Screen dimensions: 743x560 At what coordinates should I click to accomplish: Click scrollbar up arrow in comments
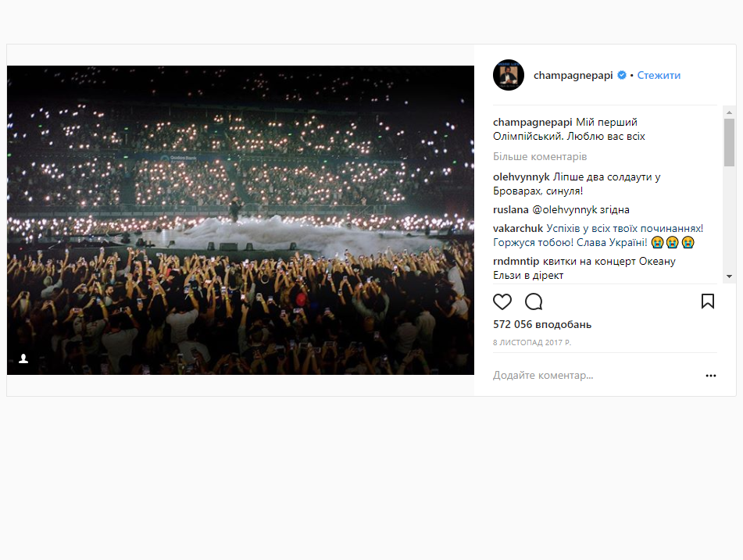729,112
